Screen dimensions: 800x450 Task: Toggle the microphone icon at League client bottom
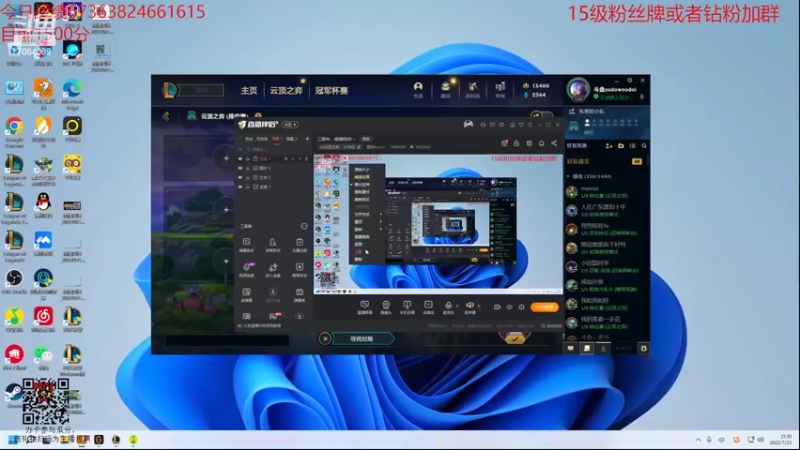(x=604, y=348)
